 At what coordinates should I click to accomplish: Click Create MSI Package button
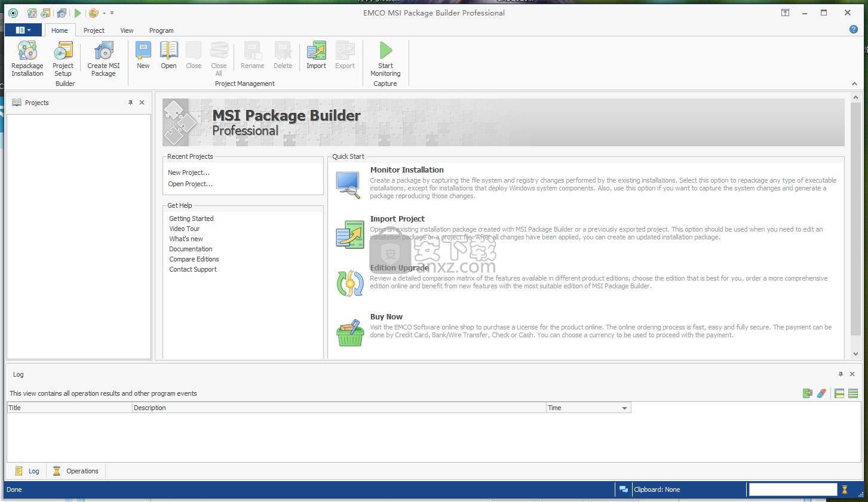tap(103, 58)
